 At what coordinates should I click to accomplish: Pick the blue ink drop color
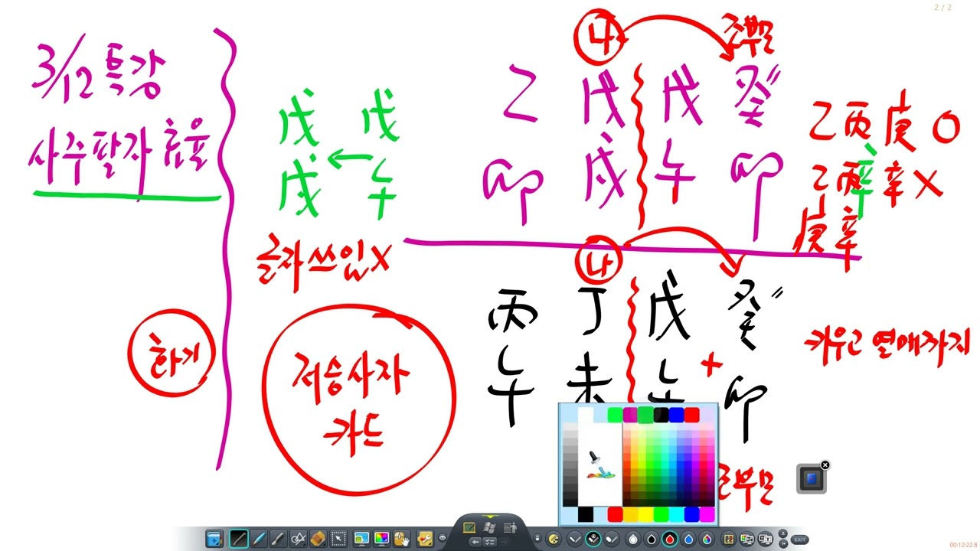[x=688, y=539]
